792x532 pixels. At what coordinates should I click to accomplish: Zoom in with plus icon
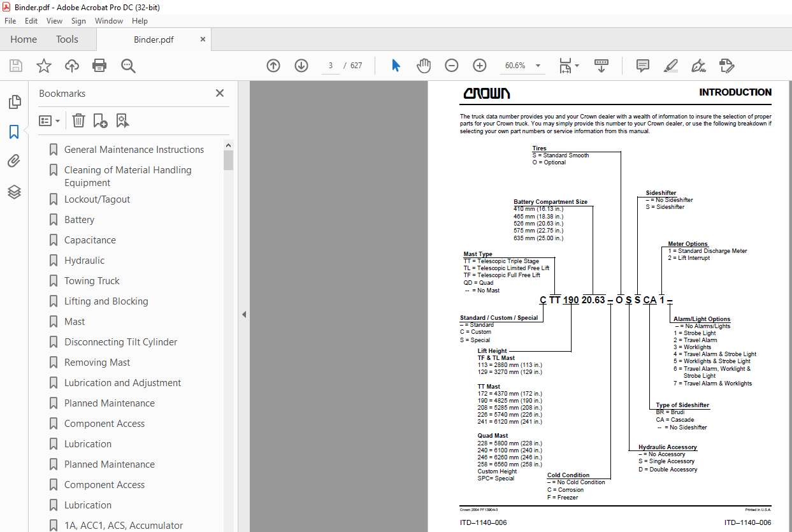click(x=480, y=66)
